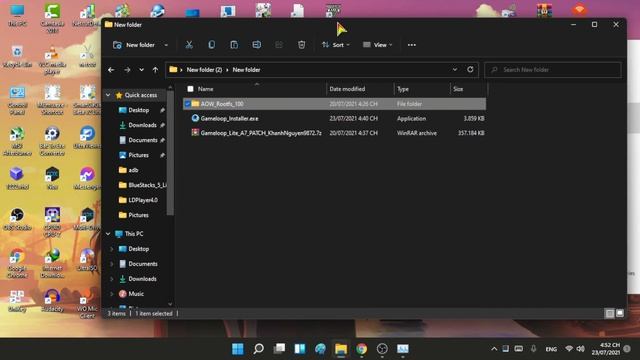640x360 pixels.
Task: Open the dropdown arrow beside New folder button
Action: [166, 45]
